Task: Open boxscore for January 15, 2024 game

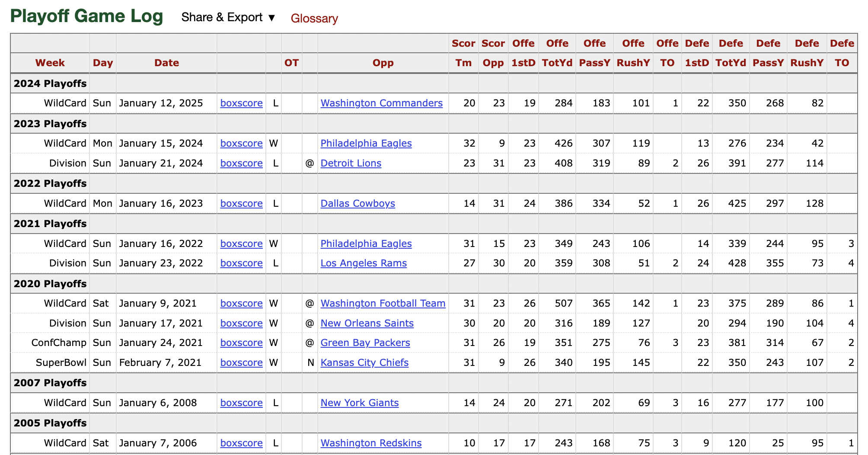Action: 241,143
